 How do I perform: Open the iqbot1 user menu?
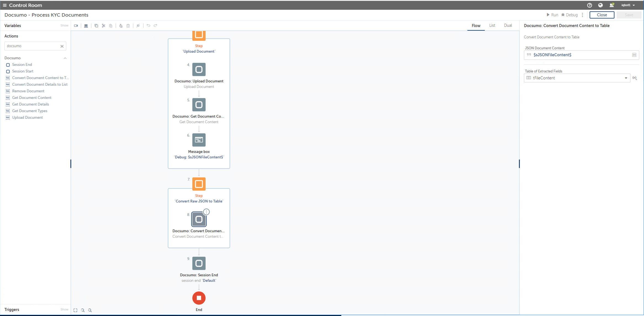(x=628, y=5)
